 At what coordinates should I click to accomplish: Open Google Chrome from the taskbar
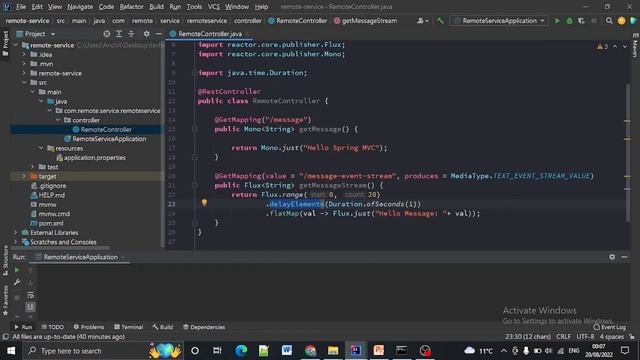click(311, 351)
